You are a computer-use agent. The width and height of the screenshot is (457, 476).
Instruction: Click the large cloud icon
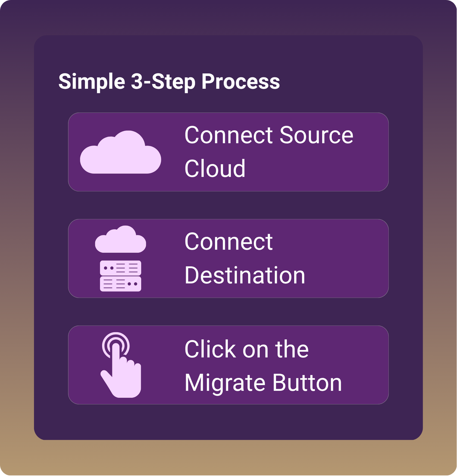[121, 153]
